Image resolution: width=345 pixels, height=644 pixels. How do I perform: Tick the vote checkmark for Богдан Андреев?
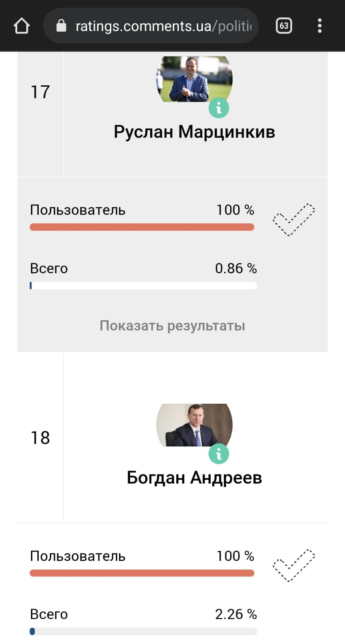pos(294,565)
